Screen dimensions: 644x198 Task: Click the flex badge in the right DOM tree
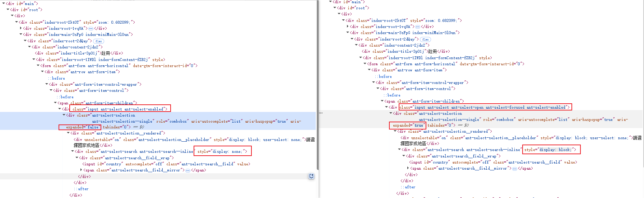(x=426, y=39)
